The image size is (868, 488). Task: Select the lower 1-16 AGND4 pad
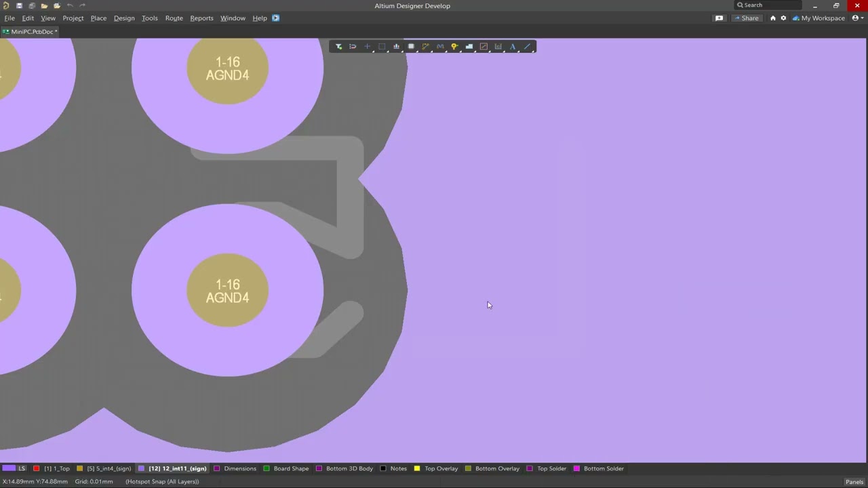pyautogui.click(x=227, y=291)
